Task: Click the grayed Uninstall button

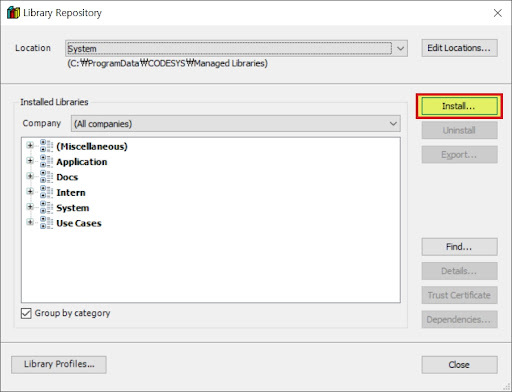Action: [x=459, y=130]
